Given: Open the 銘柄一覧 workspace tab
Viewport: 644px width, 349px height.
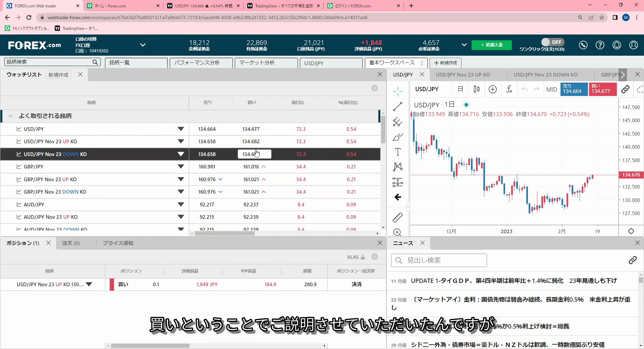Looking at the screenshot, I should click(x=136, y=63).
